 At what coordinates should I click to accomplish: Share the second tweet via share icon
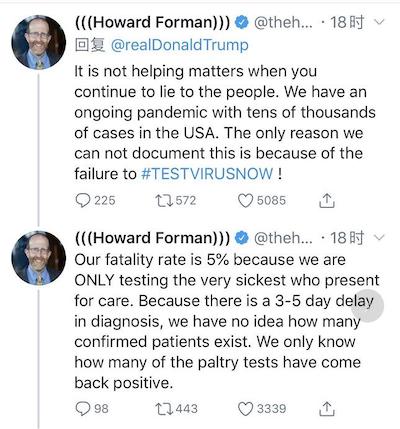coord(327,409)
